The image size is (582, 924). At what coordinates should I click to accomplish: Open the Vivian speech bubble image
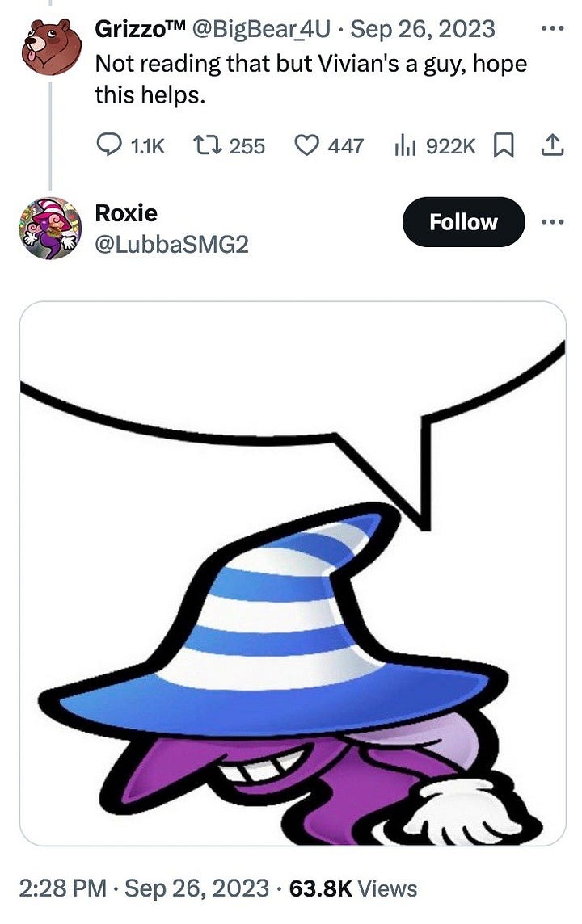293,573
